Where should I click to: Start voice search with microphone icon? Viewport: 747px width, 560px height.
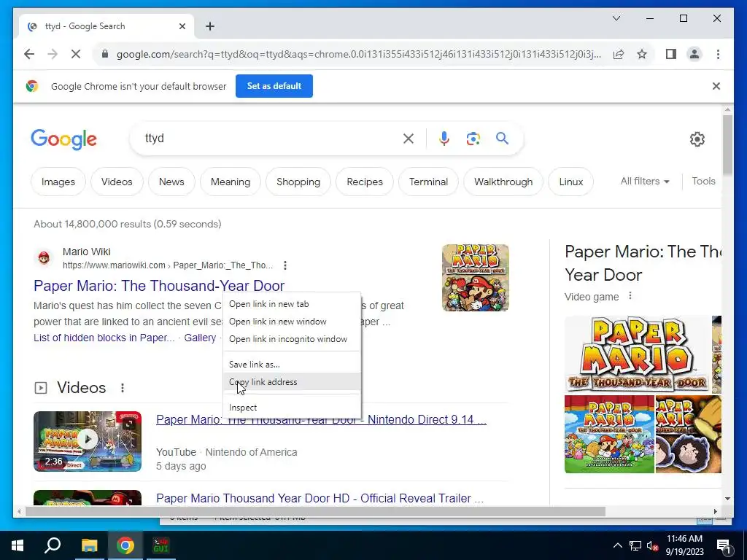pos(444,139)
